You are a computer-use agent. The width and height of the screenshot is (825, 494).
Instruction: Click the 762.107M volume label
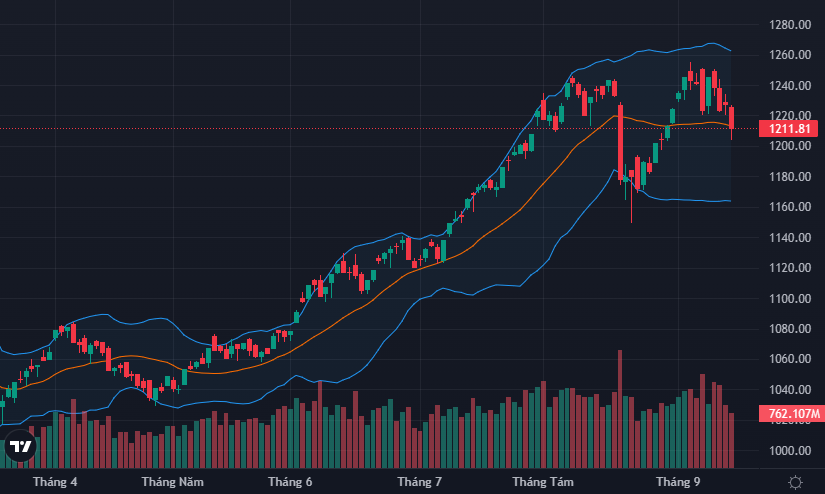point(789,414)
